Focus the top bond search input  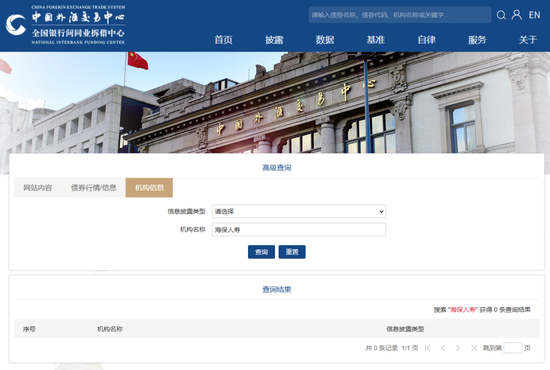click(400, 15)
